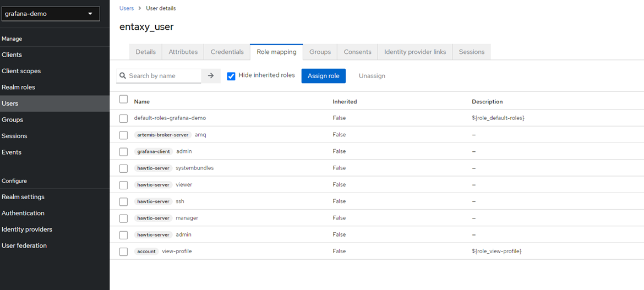Screen dimensions: 644x290
Task: Check the artemis-broker-server amq role
Action: [124, 135]
